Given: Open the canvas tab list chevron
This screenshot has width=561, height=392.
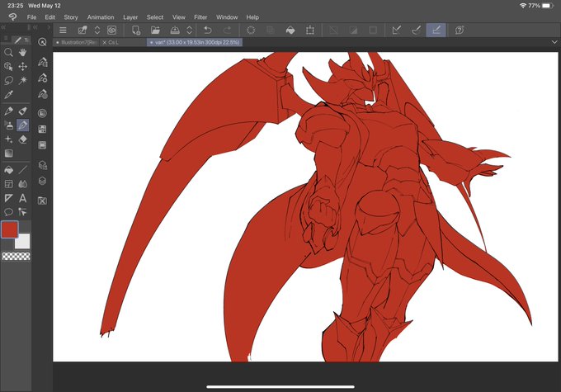Looking at the screenshot, I should (x=554, y=42).
